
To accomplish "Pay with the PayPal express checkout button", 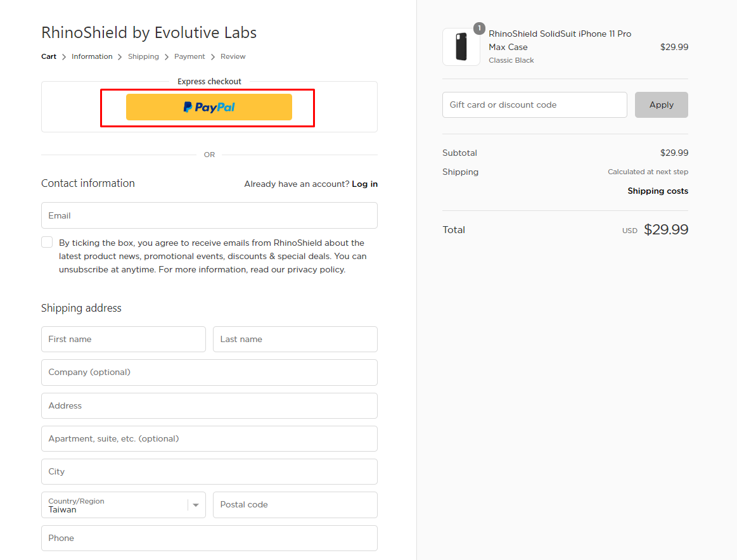I will 208,107.
